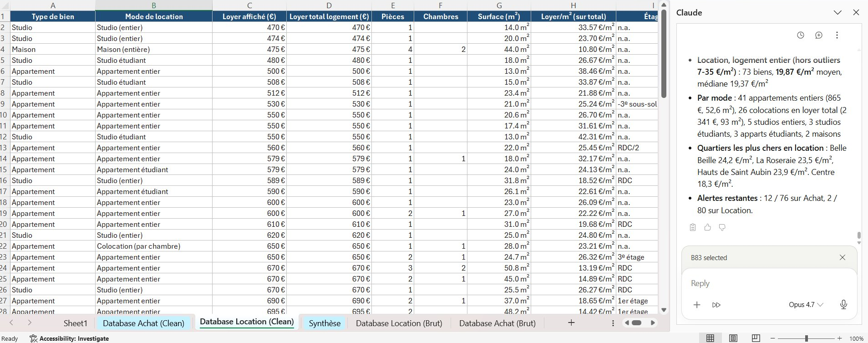Viewport: 868px width, 343px height.
Task: Open Claude panel more options menu
Action: coord(837,35)
